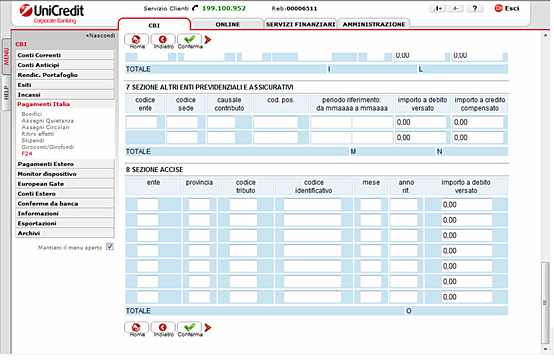Image resolution: width=554 pixels, height=360 pixels.
Task: Select Giroconti/Girofondi submenu link
Action: point(48,147)
